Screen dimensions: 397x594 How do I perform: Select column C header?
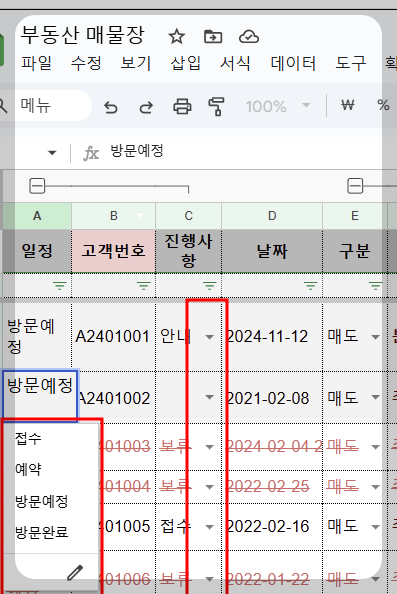[189, 216]
